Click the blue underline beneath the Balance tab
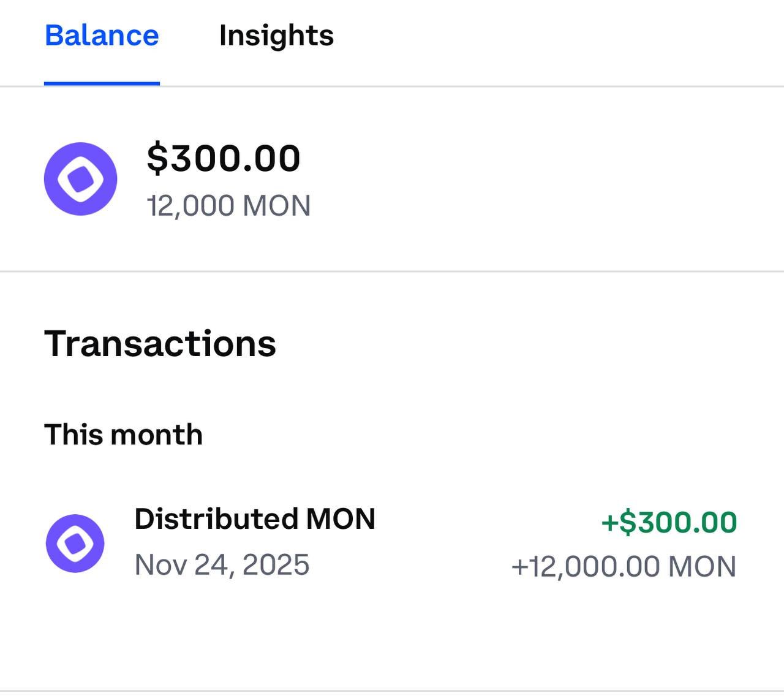Image resolution: width=784 pixels, height=698 pixels. [102, 83]
